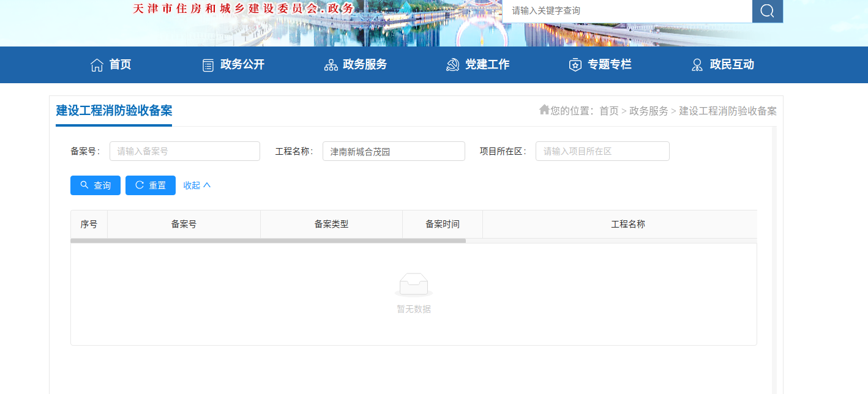Follow the 政务服务 breadcrumb link

click(x=648, y=111)
